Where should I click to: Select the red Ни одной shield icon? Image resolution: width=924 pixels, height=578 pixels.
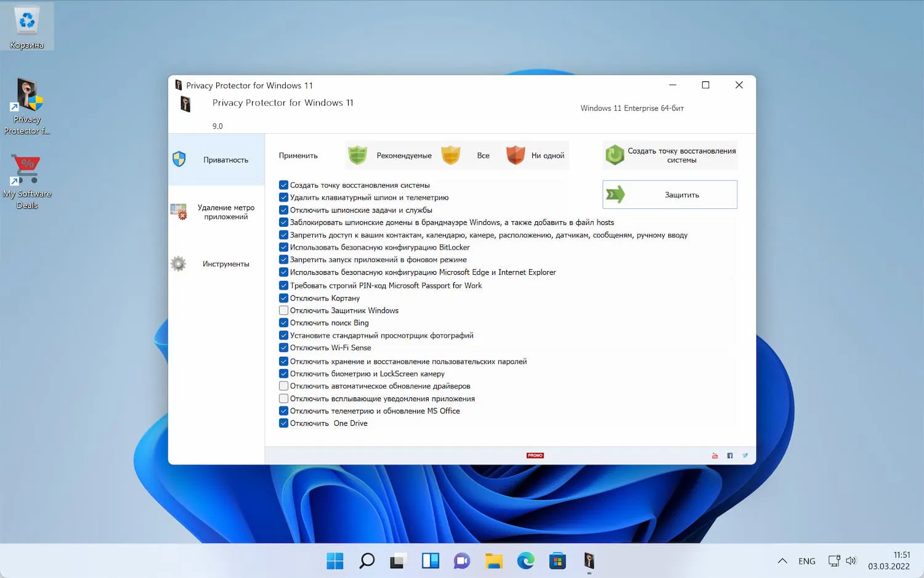coord(515,155)
